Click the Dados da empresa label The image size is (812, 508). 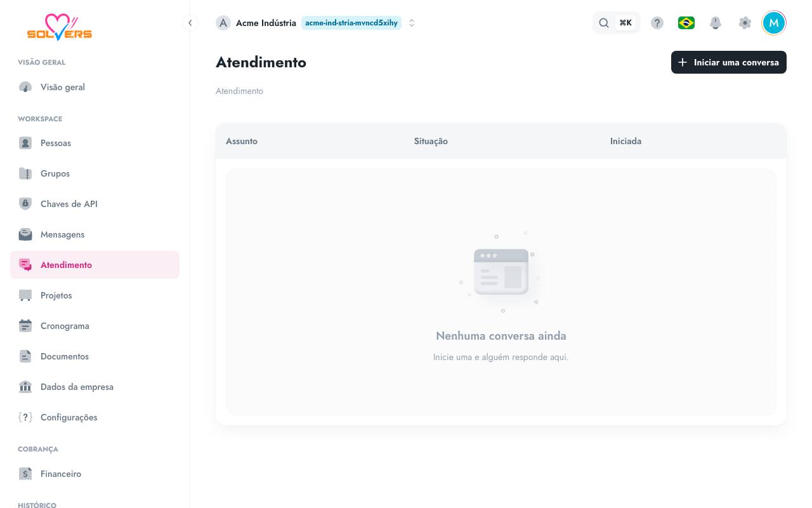pos(77,387)
